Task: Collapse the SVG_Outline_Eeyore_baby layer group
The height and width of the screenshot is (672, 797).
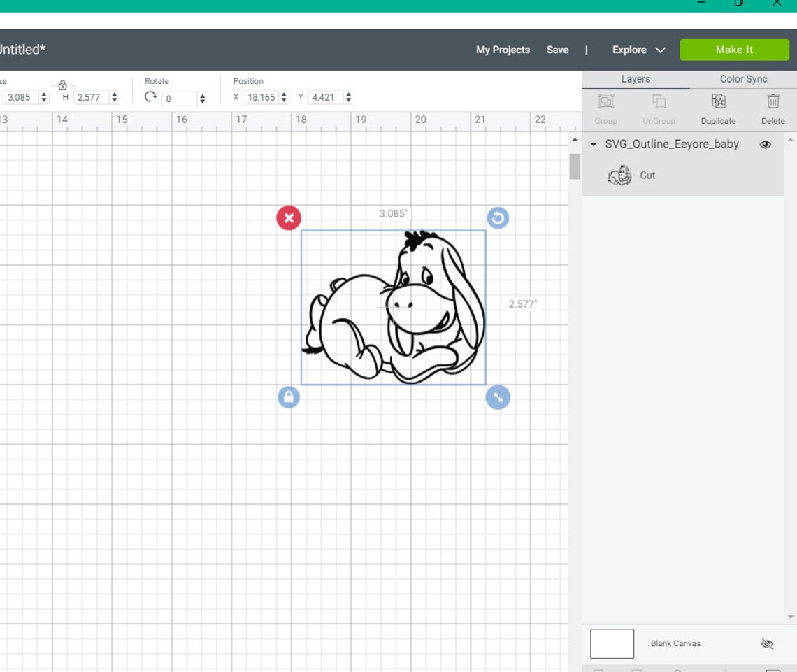Action: [593, 144]
